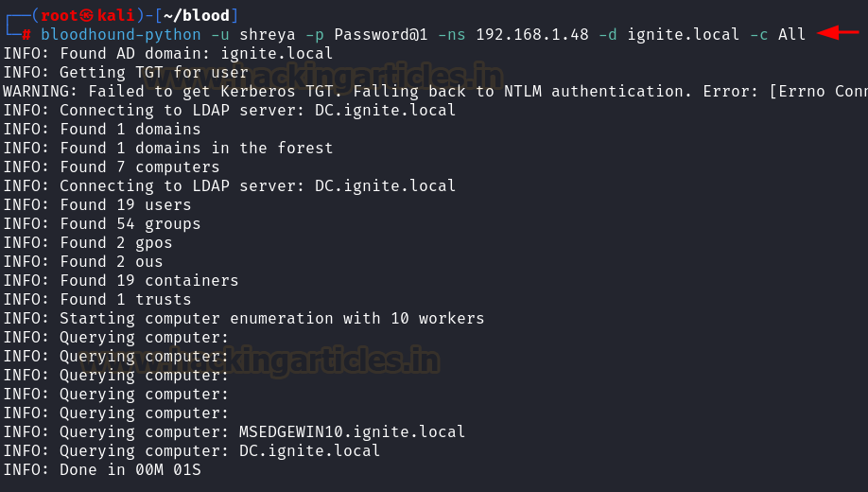Viewport: 868px width, 492px height.
Task: Click the bloodhound-python command text
Action: (121, 34)
